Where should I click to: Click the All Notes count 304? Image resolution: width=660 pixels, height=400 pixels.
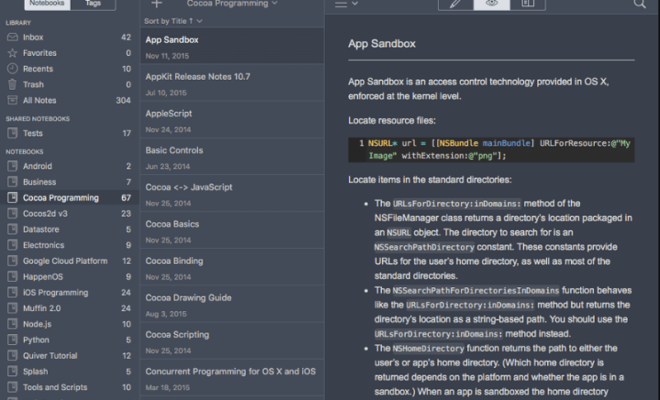(x=123, y=100)
